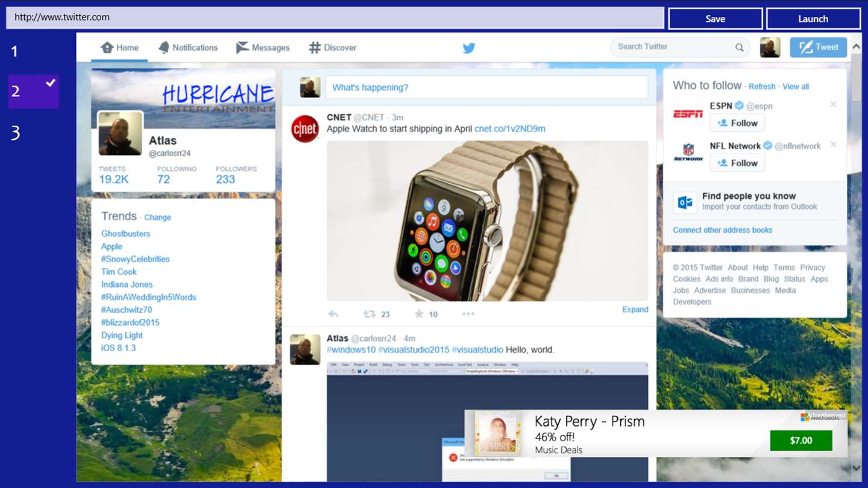Viewport: 868px width, 488px height.
Task: Click the CNET red logo avatar
Action: pos(305,128)
